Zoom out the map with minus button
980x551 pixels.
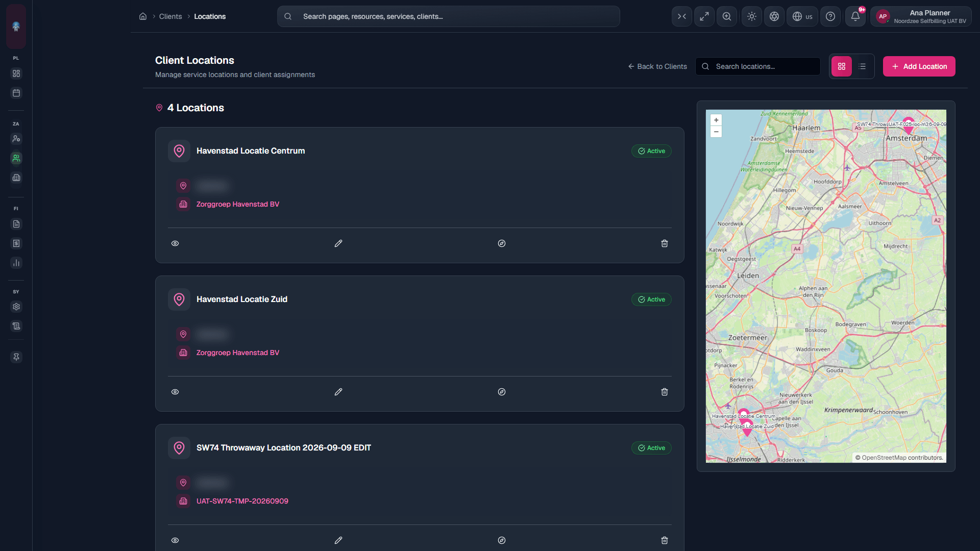point(716,132)
